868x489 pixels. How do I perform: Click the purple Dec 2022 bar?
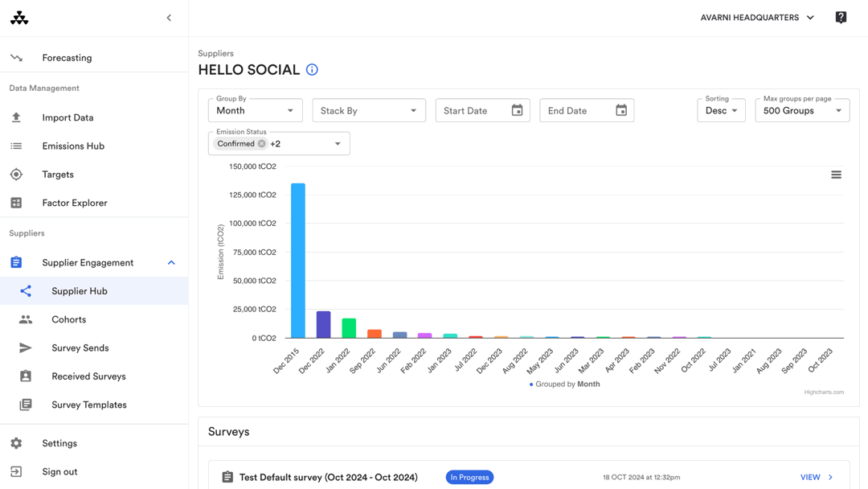pos(323,324)
